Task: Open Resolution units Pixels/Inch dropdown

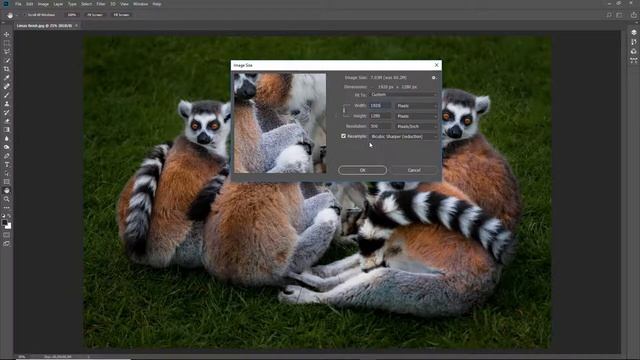Action: point(416,127)
